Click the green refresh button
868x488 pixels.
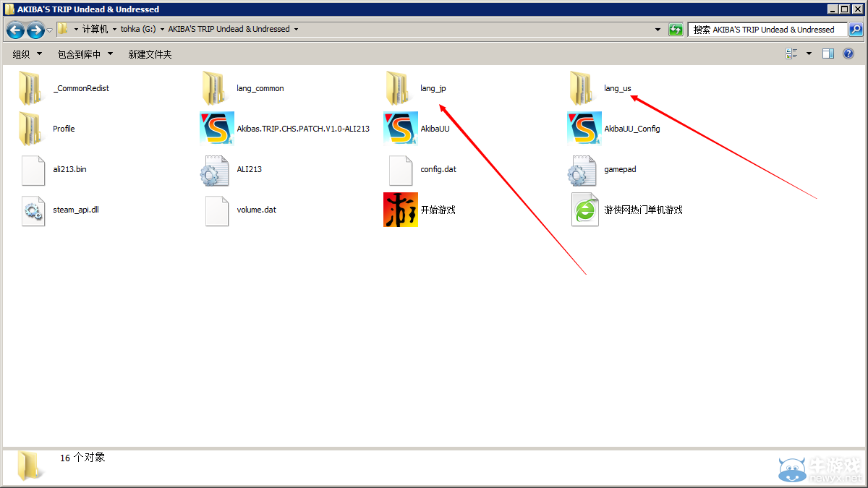676,30
